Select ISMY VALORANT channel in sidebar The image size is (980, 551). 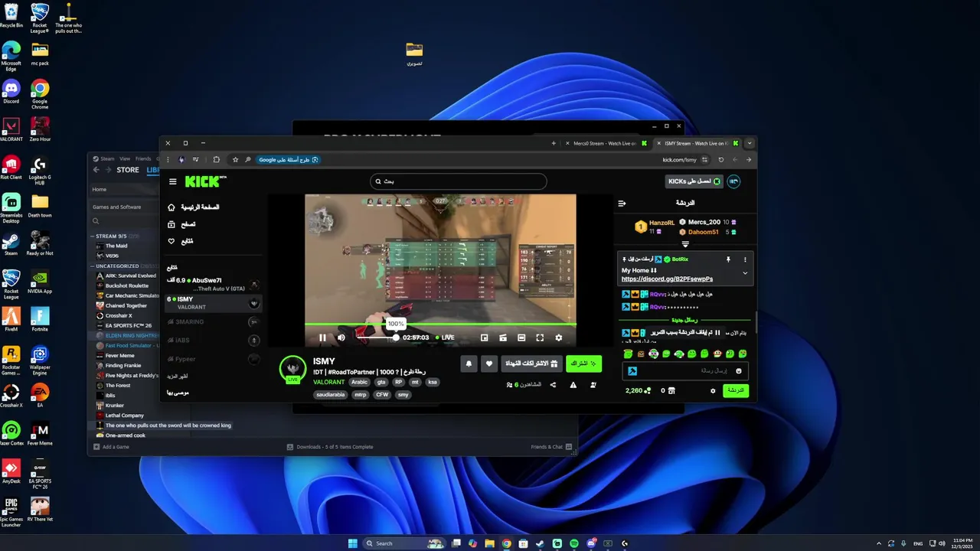tap(213, 303)
